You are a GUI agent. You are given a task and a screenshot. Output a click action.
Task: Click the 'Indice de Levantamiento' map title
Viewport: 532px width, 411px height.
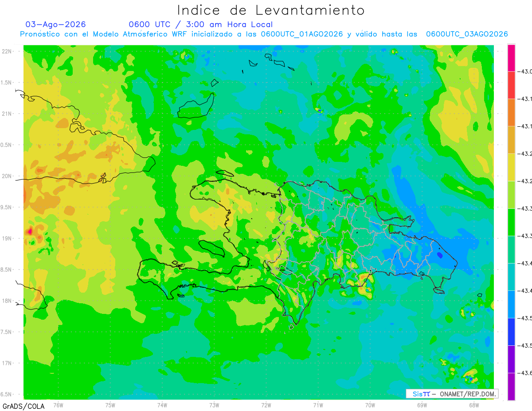click(x=271, y=10)
